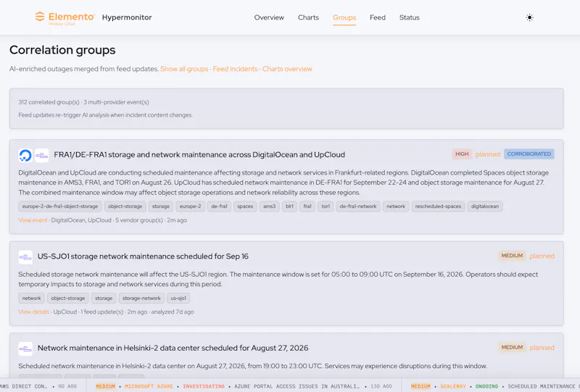The image size is (580, 392).
Task: Click the Show all groups link
Action: [184, 69]
